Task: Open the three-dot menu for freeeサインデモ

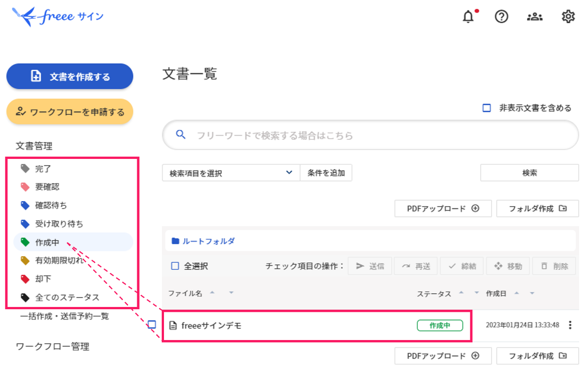Action: click(x=570, y=325)
